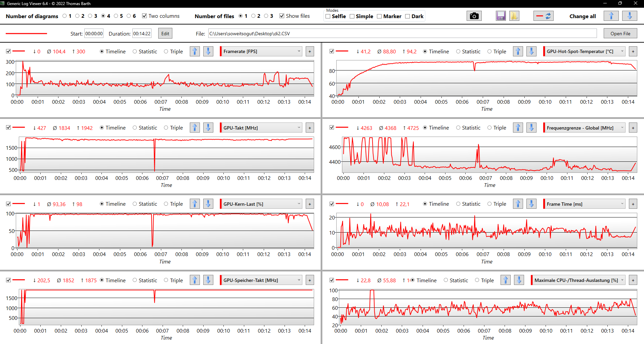Uncheck the GPU-Hot-Spot-Temperatur diagram checkbox

coord(332,51)
